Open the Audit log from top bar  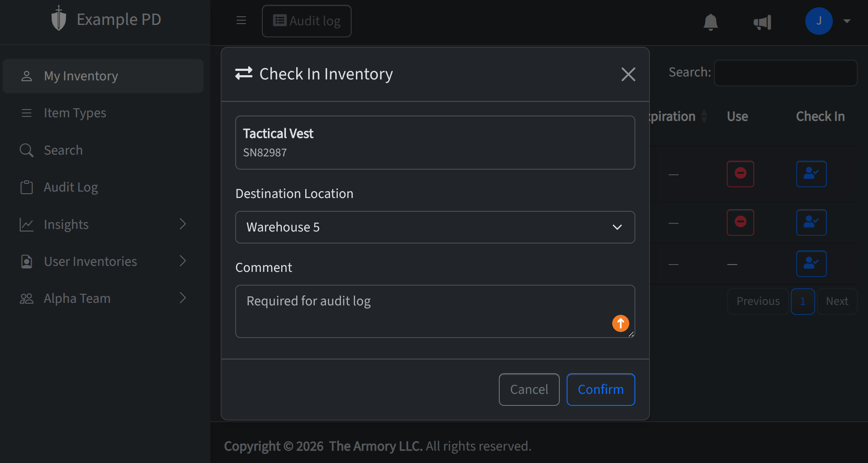click(x=307, y=21)
